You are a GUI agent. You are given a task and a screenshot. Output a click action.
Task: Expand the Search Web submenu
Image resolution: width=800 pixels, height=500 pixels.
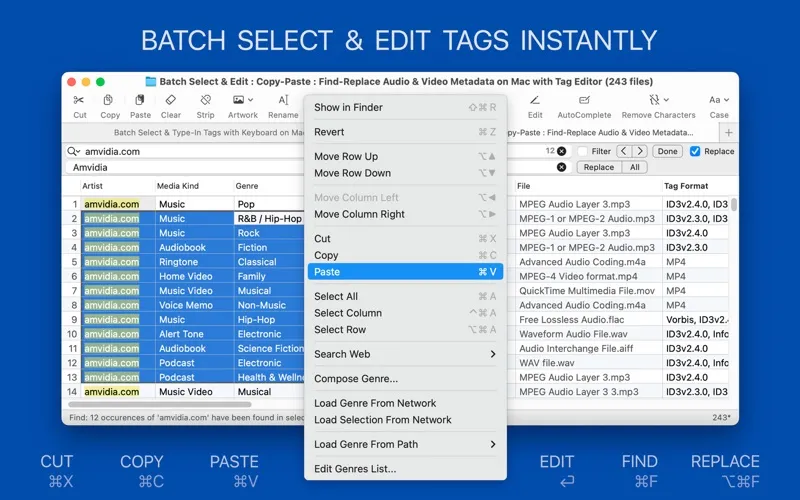point(405,354)
